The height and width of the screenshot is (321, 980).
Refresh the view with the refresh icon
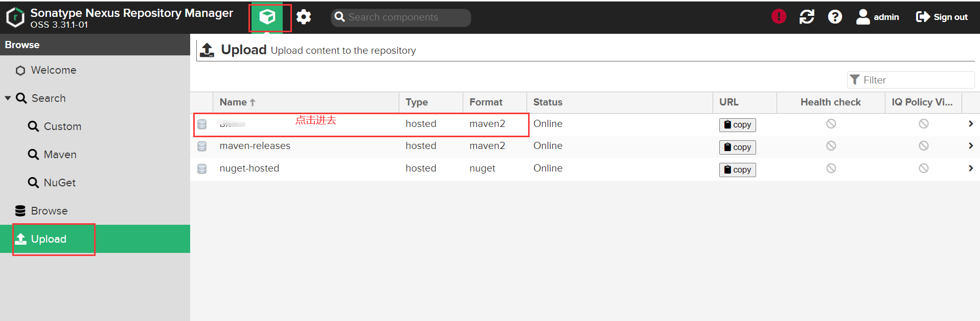pos(807,17)
